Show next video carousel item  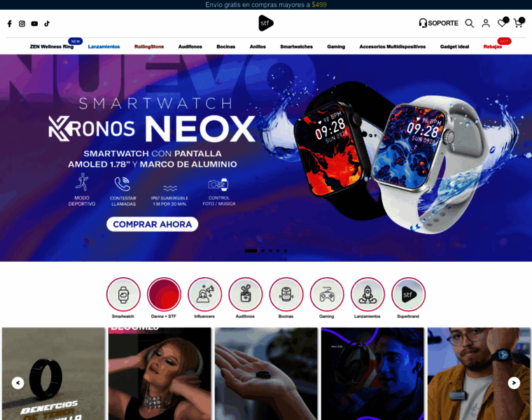514,383
